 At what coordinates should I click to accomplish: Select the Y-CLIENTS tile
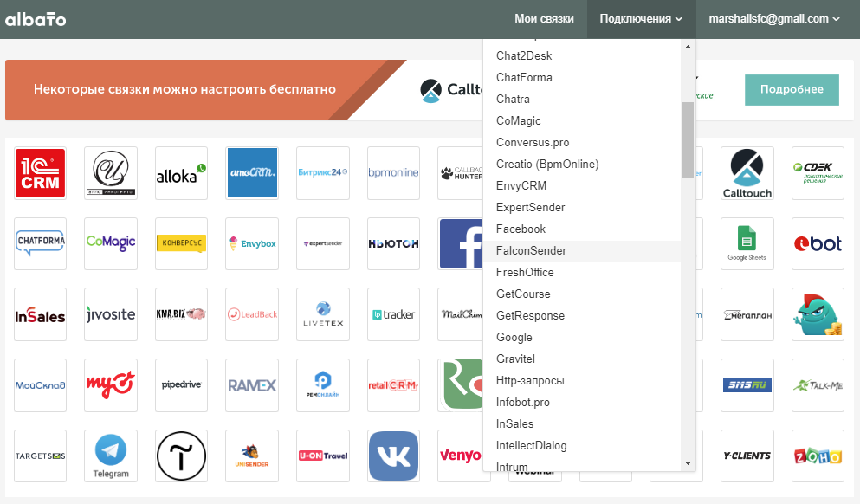[747, 456]
